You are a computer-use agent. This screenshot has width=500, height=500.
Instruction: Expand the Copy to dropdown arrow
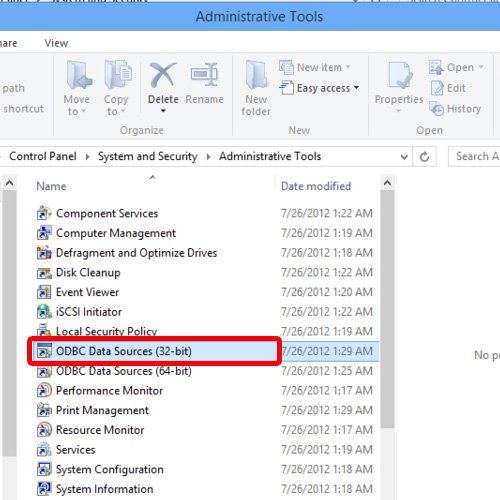(x=123, y=111)
